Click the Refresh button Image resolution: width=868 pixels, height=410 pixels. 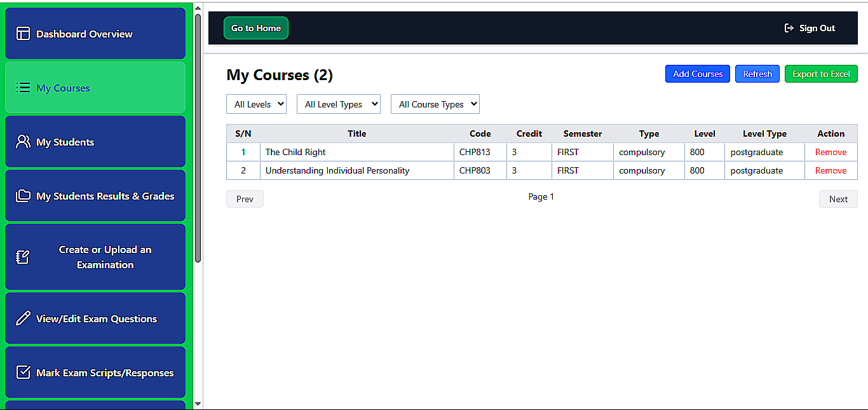[757, 74]
